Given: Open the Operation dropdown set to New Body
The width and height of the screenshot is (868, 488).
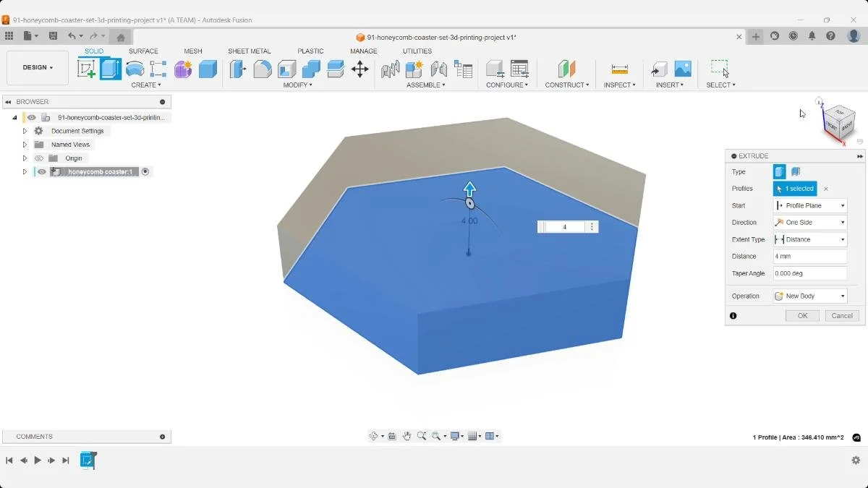Looking at the screenshot, I should pyautogui.click(x=809, y=296).
